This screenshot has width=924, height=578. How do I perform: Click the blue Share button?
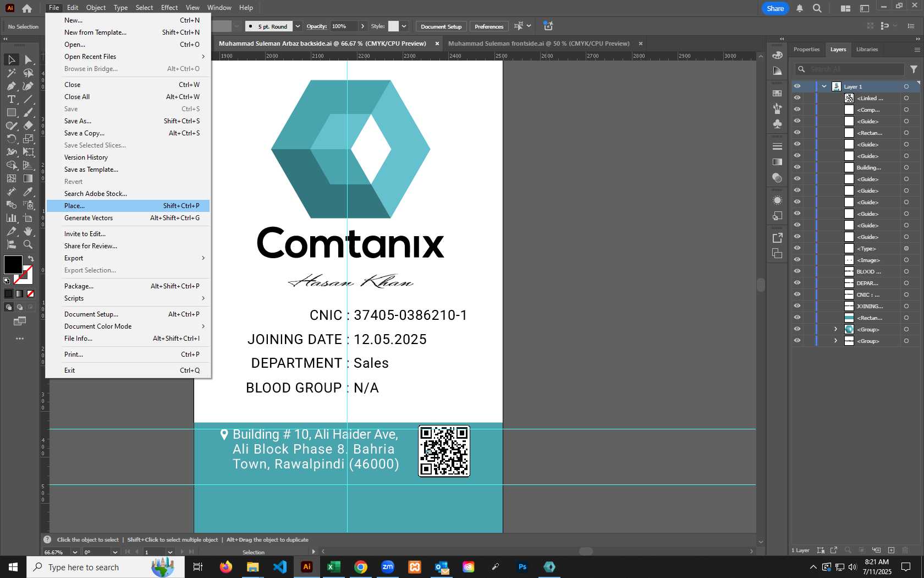(775, 8)
